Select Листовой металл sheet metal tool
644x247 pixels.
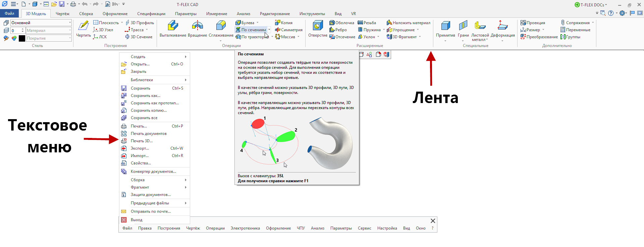[480, 30]
